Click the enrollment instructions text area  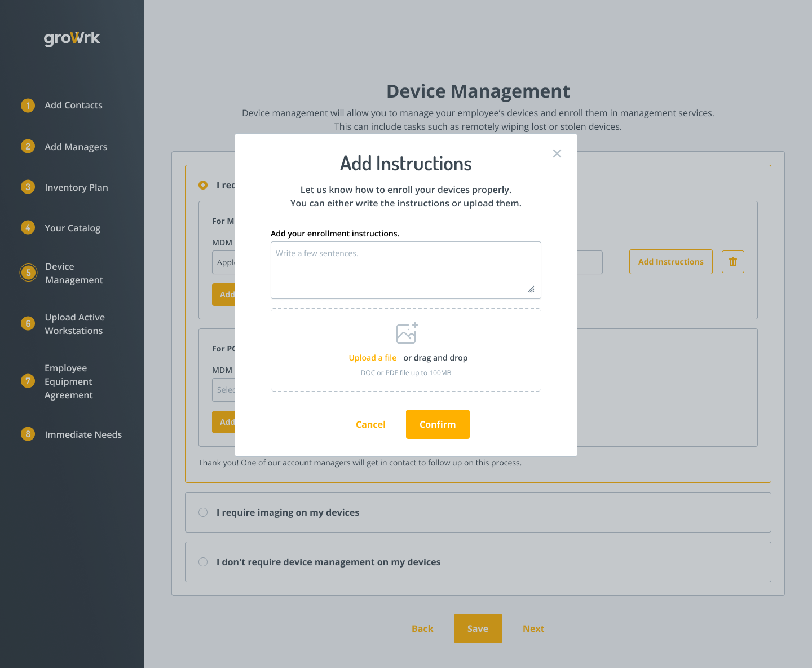point(405,270)
